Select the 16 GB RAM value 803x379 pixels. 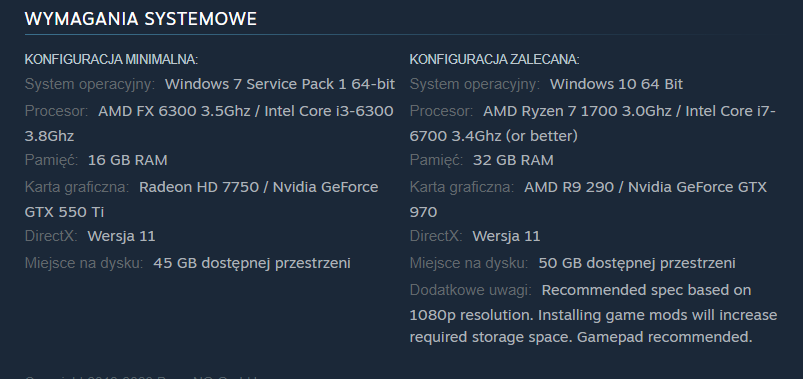coord(128,160)
